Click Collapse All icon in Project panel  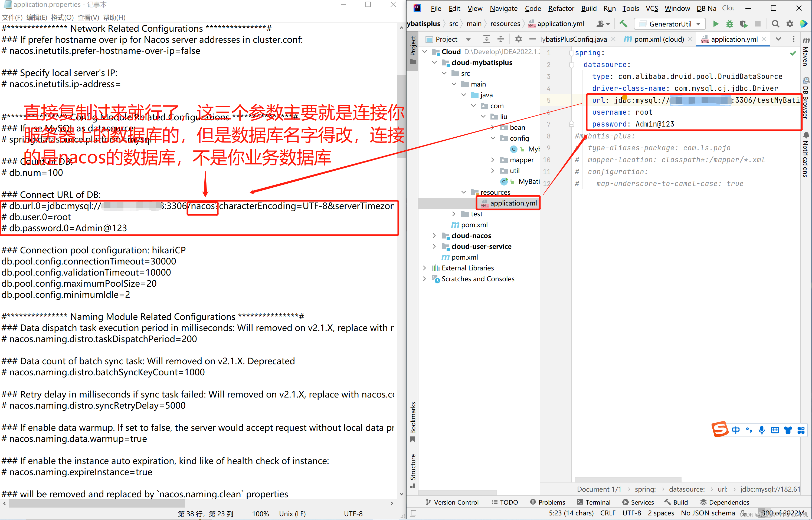tap(500, 39)
